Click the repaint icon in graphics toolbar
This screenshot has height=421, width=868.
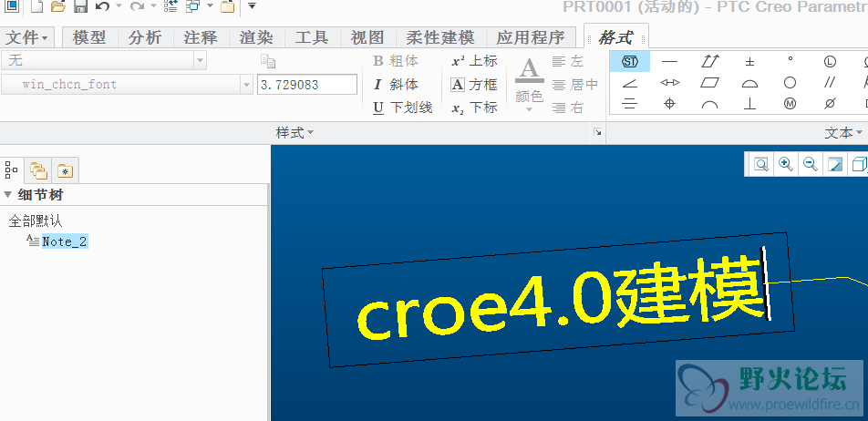(x=835, y=164)
